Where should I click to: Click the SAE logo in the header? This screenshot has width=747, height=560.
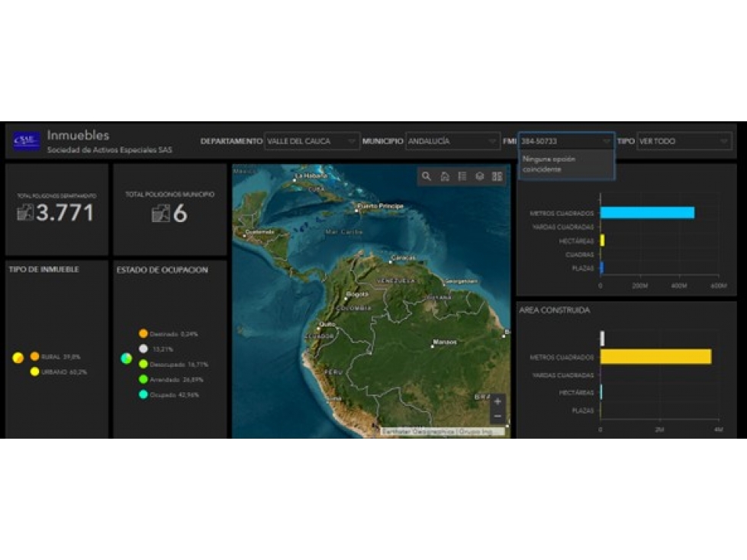pyautogui.click(x=26, y=140)
